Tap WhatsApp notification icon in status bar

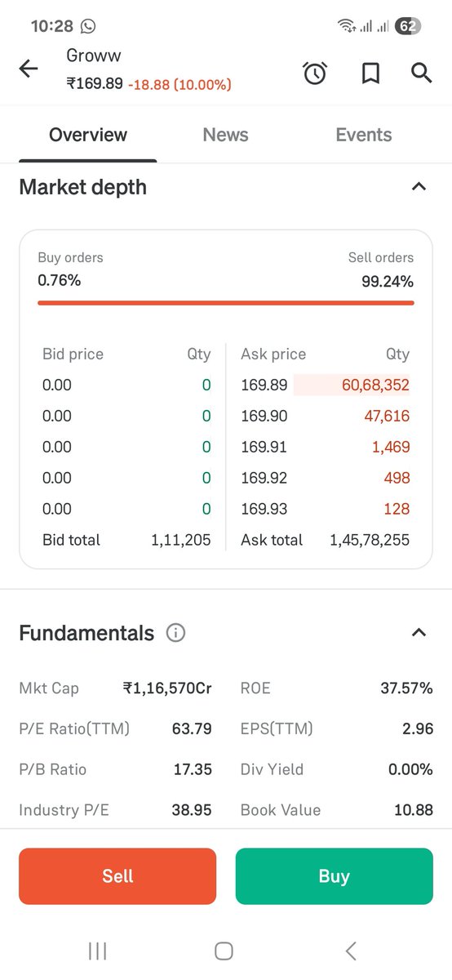coord(88,26)
